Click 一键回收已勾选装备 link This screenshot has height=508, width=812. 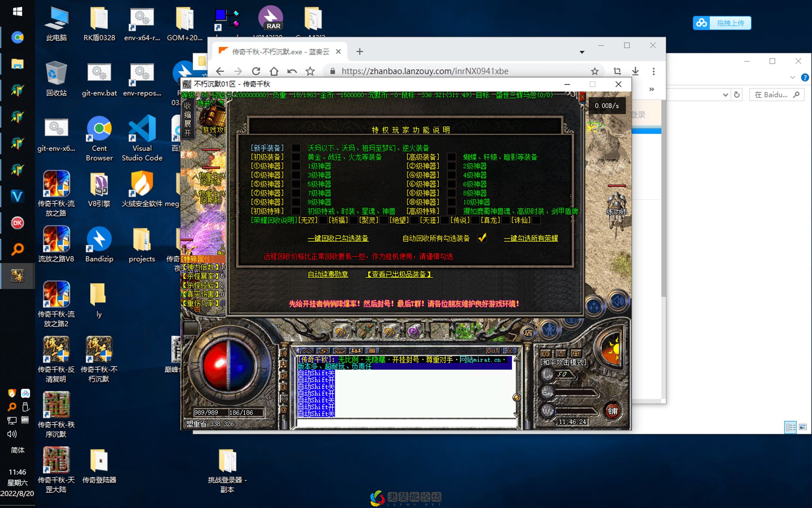[x=338, y=238]
